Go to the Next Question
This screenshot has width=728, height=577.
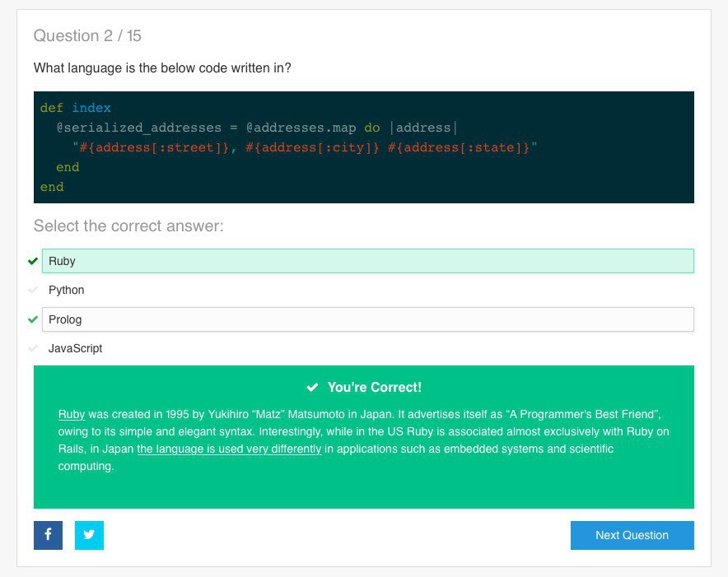coord(632,535)
